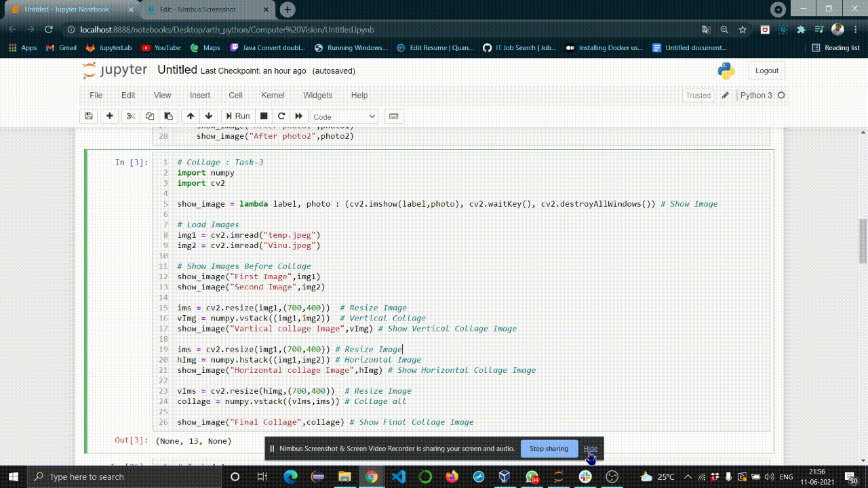This screenshot has width=868, height=488.
Task: Restart the kernel circular arrow icon
Action: (281, 116)
